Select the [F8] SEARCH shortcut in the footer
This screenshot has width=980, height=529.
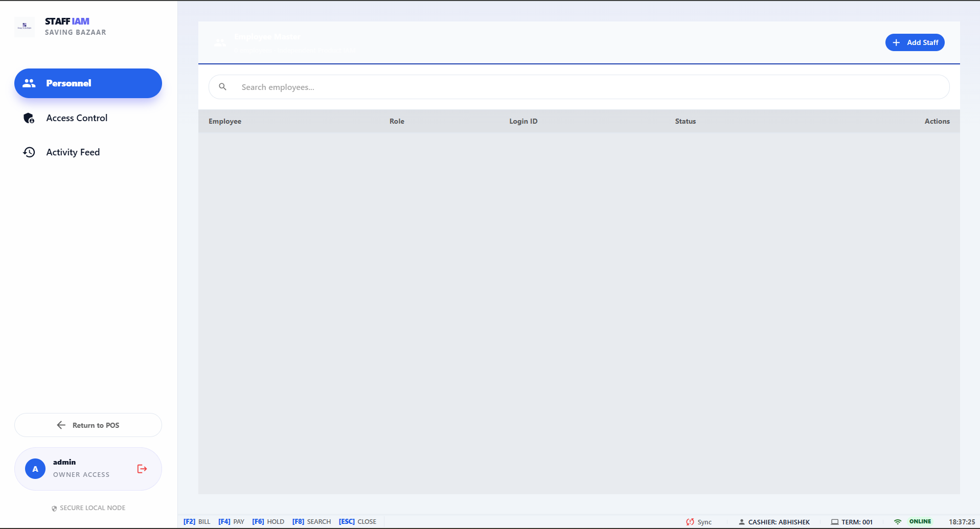311,521
